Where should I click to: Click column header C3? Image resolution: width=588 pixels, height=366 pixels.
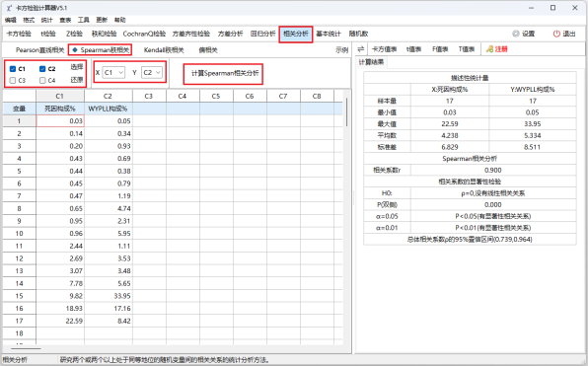coord(149,97)
